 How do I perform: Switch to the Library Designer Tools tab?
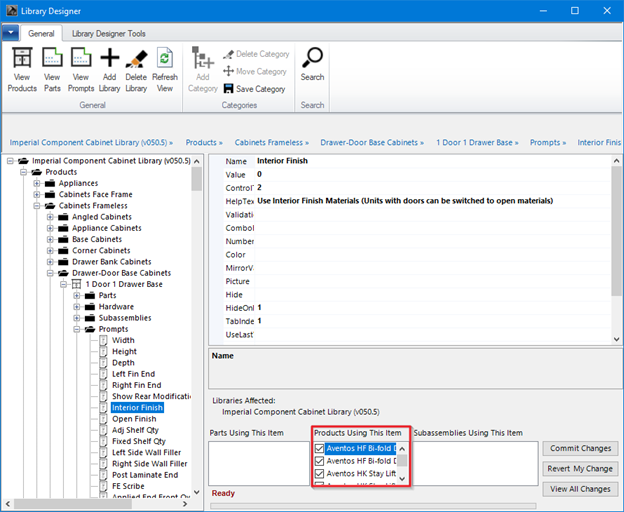(109, 34)
